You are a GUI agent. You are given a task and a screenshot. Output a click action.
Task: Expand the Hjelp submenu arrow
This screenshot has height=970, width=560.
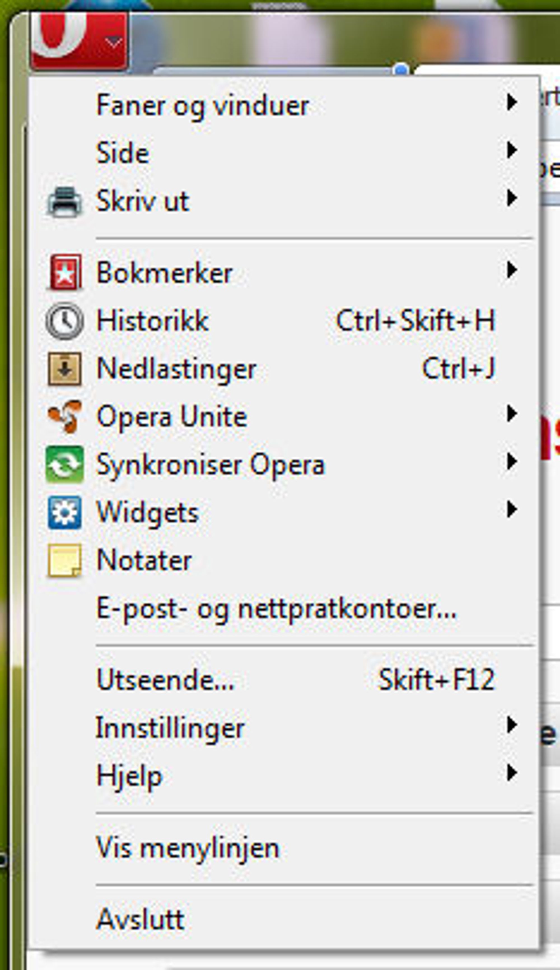(511, 773)
